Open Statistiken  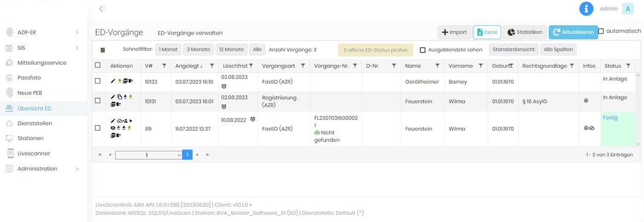(525, 32)
